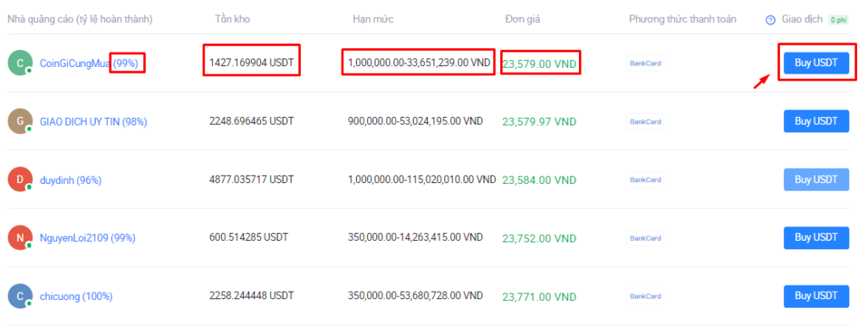This screenshot has height=328, width=868.
Task: Select stock value 600.514285 USDT
Action: click(248, 237)
